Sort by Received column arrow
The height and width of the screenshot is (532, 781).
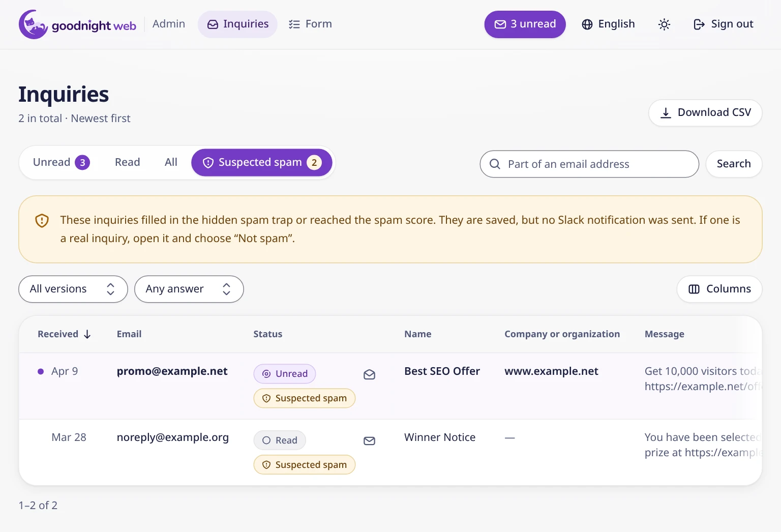click(x=87, y=334)
